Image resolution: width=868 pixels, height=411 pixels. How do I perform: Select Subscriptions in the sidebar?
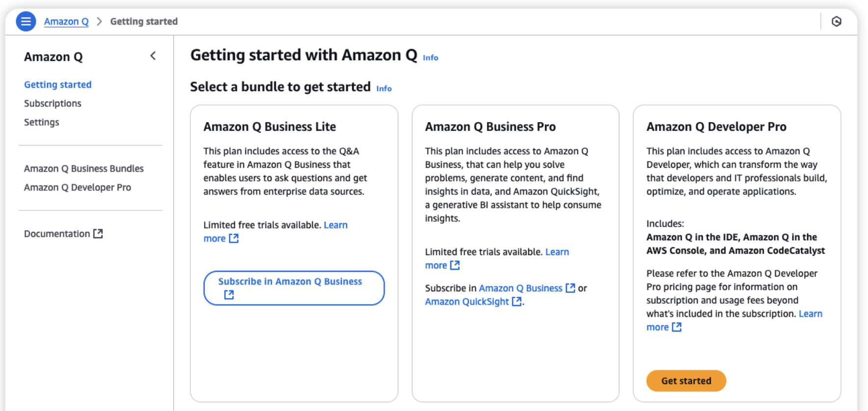tap(52, 103)
